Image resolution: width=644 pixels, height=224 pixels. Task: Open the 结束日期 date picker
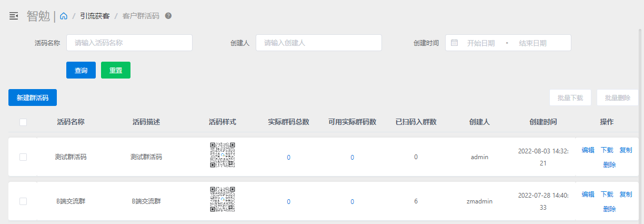click(532, 43)
